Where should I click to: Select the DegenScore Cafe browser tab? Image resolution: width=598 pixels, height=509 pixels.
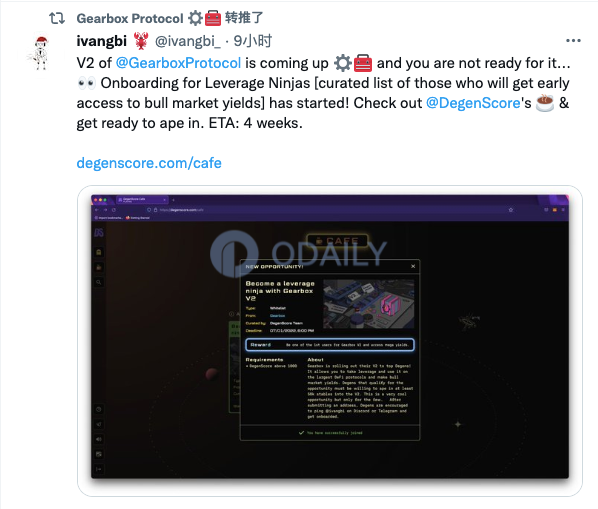[x=142, y=199]
